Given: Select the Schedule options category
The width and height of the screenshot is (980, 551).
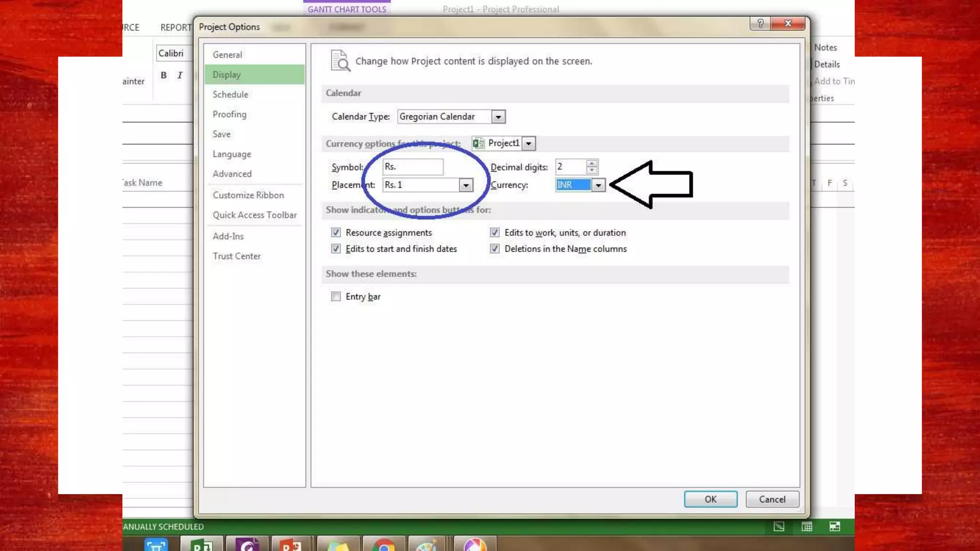Looking at the screenshot, I should coord(230,94).
